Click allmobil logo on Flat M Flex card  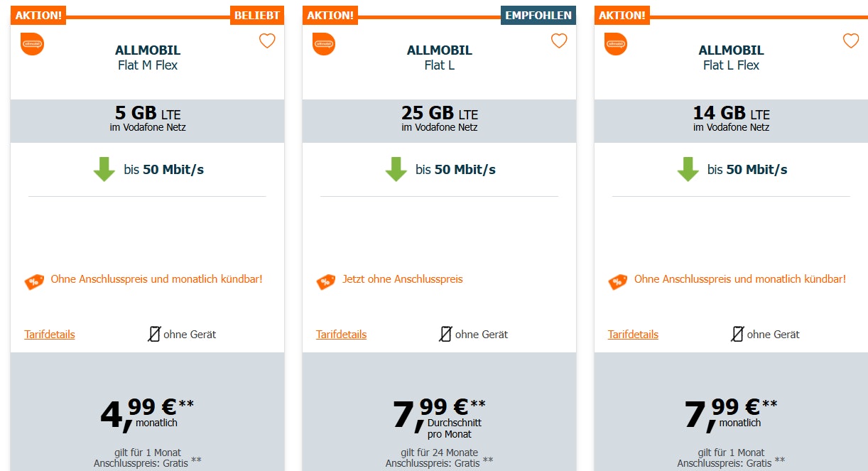click(33, 43)
